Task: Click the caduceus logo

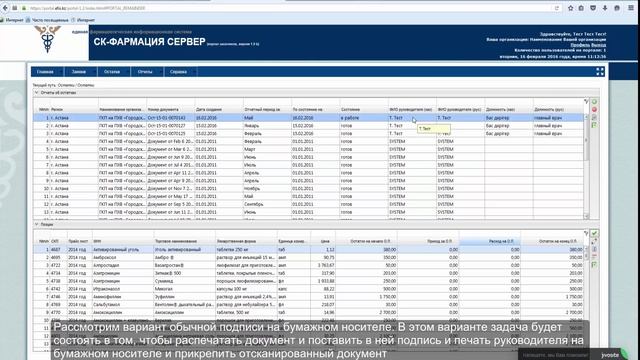Action: (47, 39)
